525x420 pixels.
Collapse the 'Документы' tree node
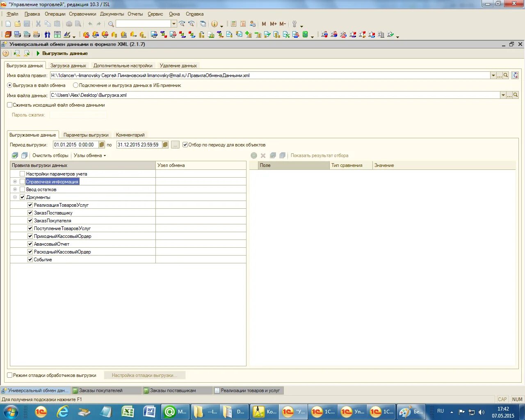pyautogui.click(x=15, y=197)
